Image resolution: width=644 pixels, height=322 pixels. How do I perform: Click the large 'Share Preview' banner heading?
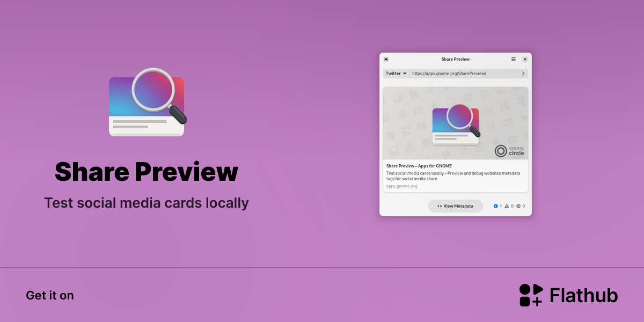tap(147, 172)
